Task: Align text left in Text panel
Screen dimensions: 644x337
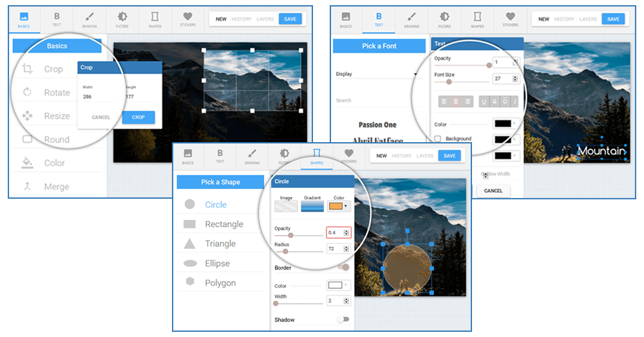Action: [x=444, y=101]
